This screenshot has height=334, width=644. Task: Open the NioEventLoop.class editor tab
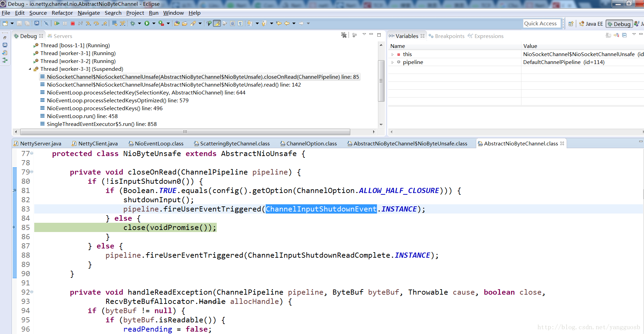(x=156, y=144)
